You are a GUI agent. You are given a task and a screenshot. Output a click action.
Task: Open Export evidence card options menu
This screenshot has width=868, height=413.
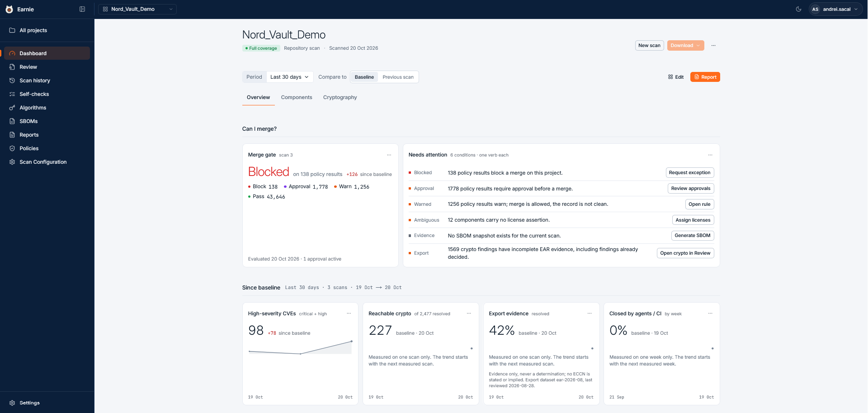tap(590, 313)
